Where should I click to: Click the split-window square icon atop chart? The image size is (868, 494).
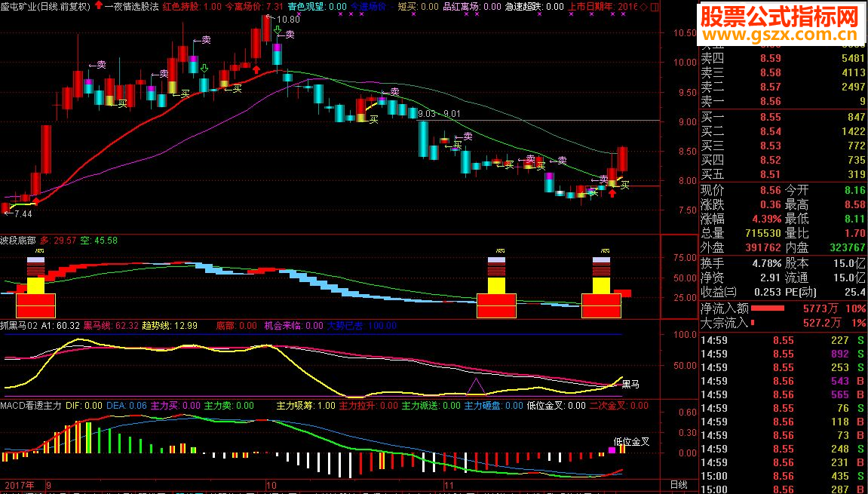tap(655, 8)
